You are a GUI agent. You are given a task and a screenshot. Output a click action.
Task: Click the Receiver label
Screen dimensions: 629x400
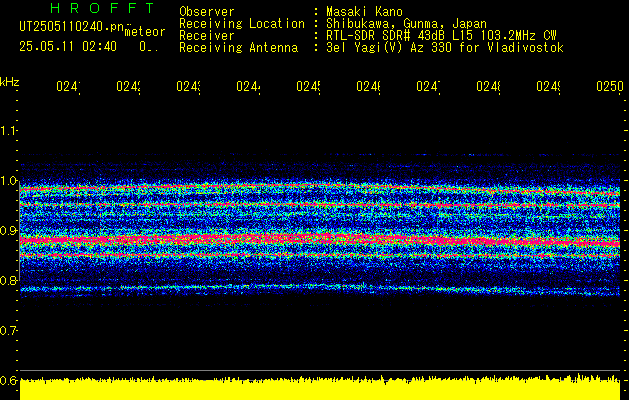pyautogui.click(x=207, y=36)
